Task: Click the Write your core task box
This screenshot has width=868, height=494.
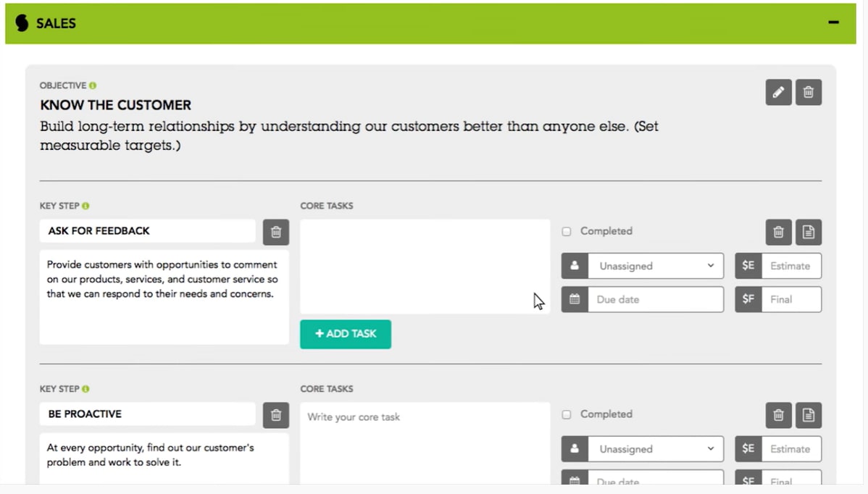Action: [x=425, y=442]
